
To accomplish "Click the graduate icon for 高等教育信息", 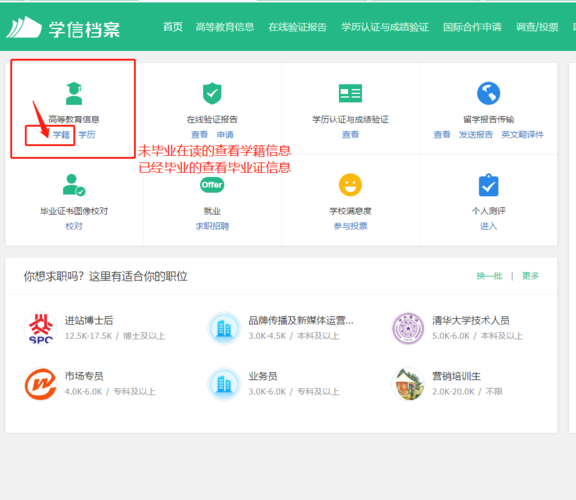I will [x=74, y=93].
